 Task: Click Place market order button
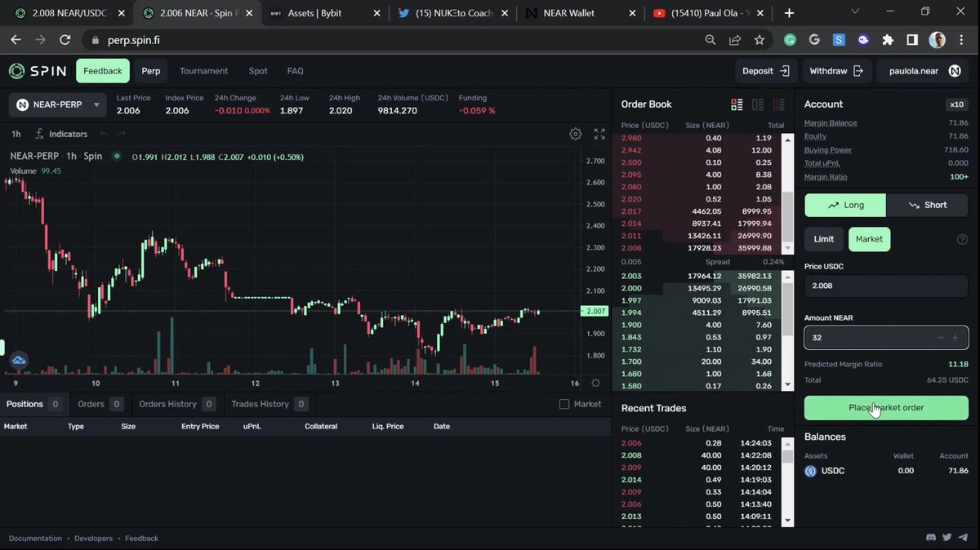click(886, 408)
